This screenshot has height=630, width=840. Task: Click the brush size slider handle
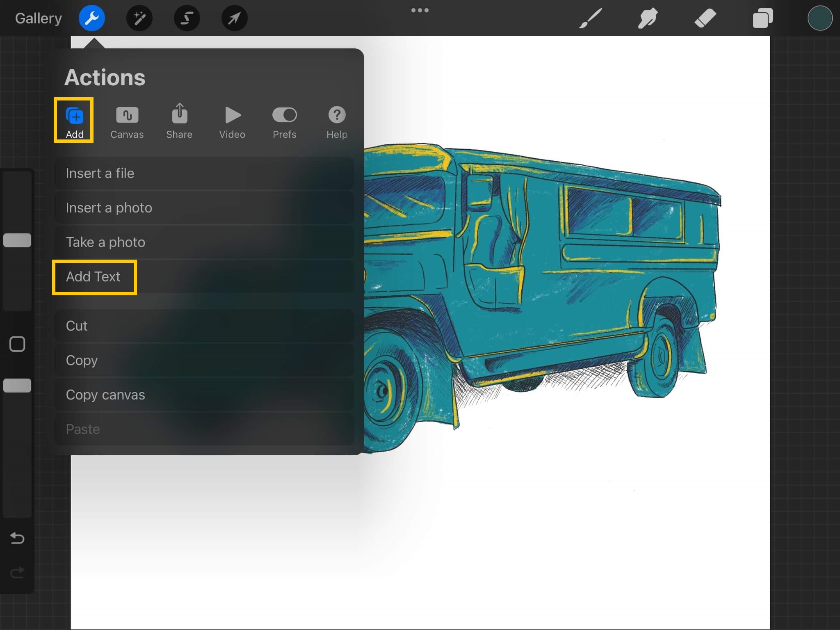tap(17, 240)
